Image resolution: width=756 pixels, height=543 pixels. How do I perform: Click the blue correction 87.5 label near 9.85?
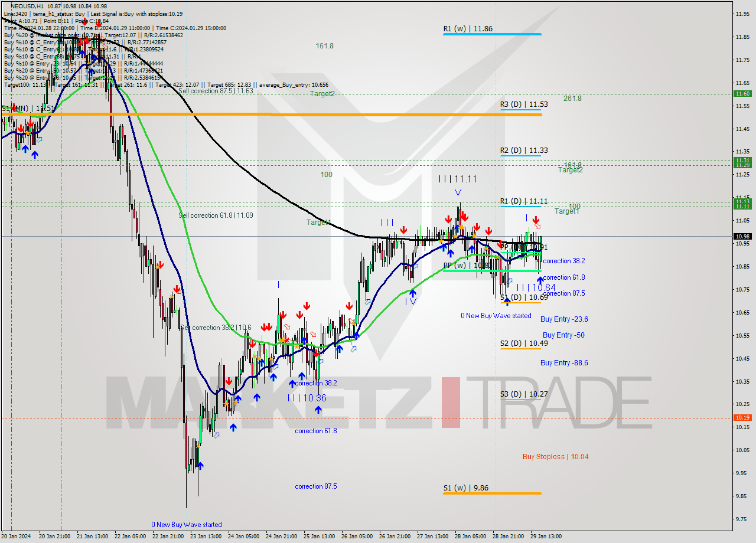coord(316,486)
